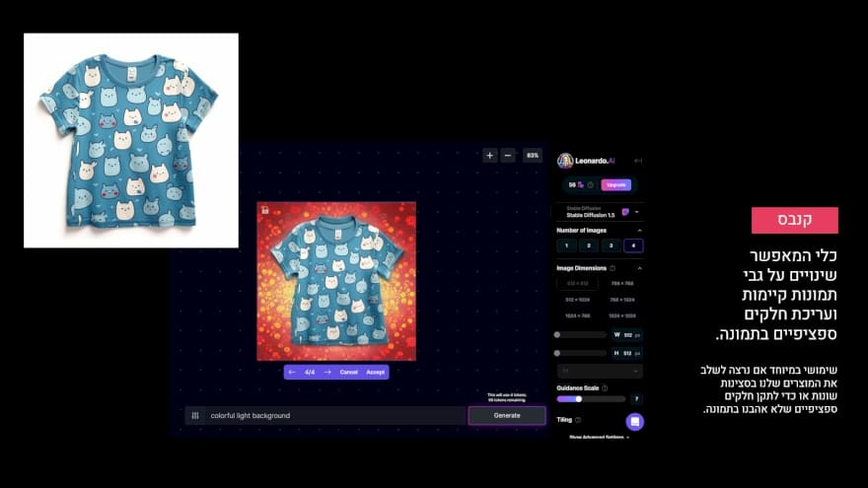Click the Guidance Scale slider
The height and width of the screenshot is (488, 868).
point(591,399)
